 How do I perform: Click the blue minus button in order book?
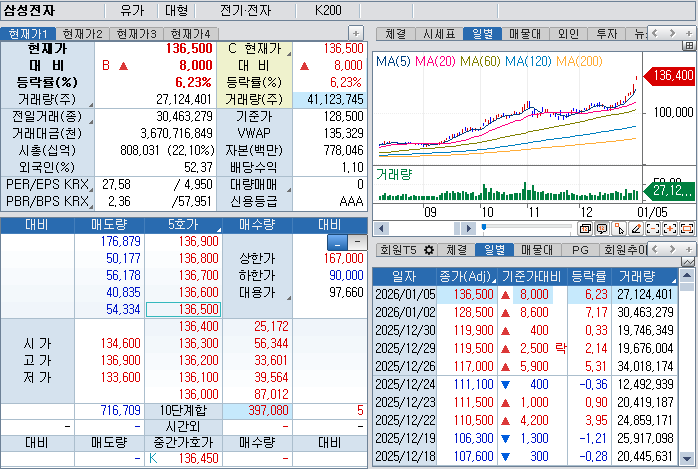337,243
